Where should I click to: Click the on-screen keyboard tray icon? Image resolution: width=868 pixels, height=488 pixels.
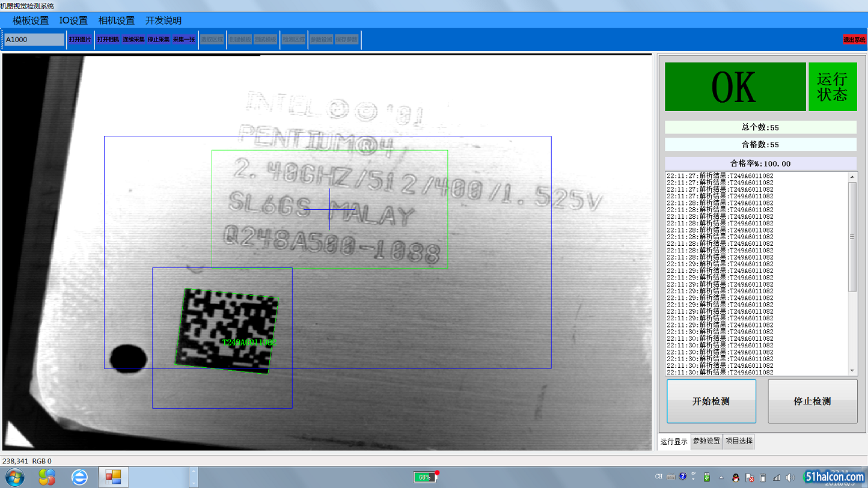coord(671,477)
